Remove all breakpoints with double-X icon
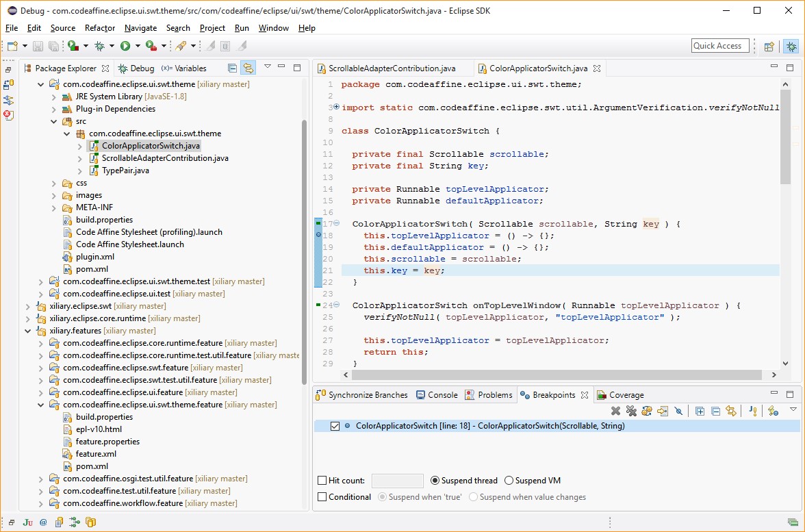The height and width of the screenshot is (532, 805). click(630, 411)
